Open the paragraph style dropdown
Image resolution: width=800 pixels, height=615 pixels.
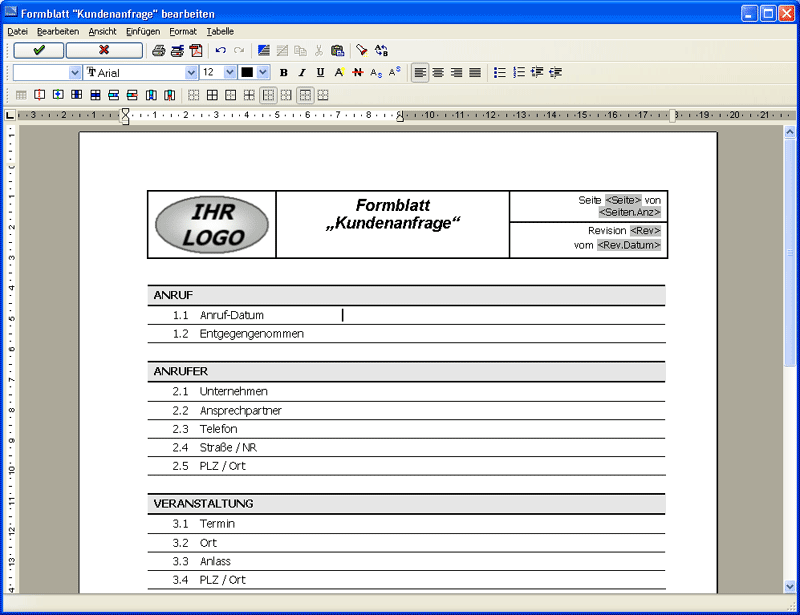[75, 72]
